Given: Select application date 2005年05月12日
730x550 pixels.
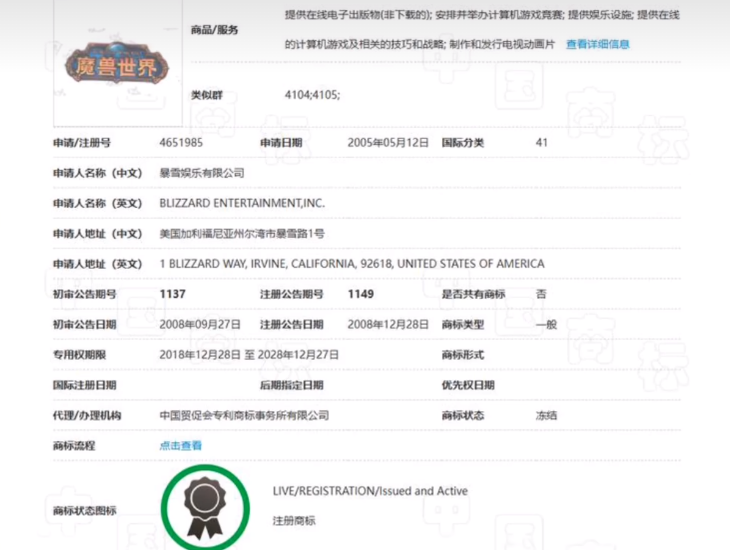Looking at the screenshot, I should click(x=388, y=143).
